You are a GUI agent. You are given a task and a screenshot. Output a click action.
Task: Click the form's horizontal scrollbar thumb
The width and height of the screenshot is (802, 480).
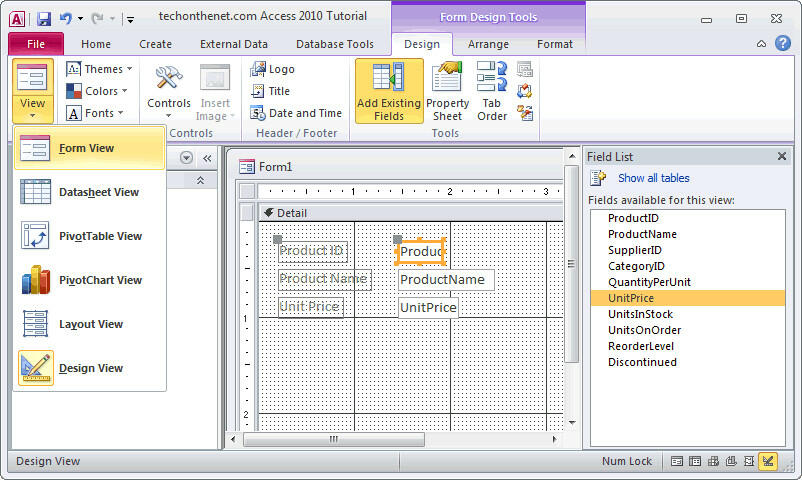pyautogui.click(x=334, y=439)
